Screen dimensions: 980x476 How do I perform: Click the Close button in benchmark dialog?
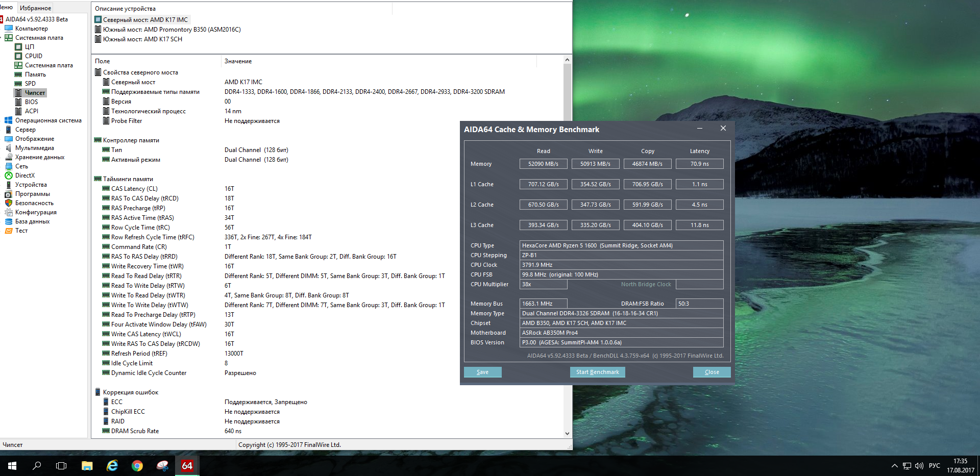pyautogui.click(x=712, y=372)
